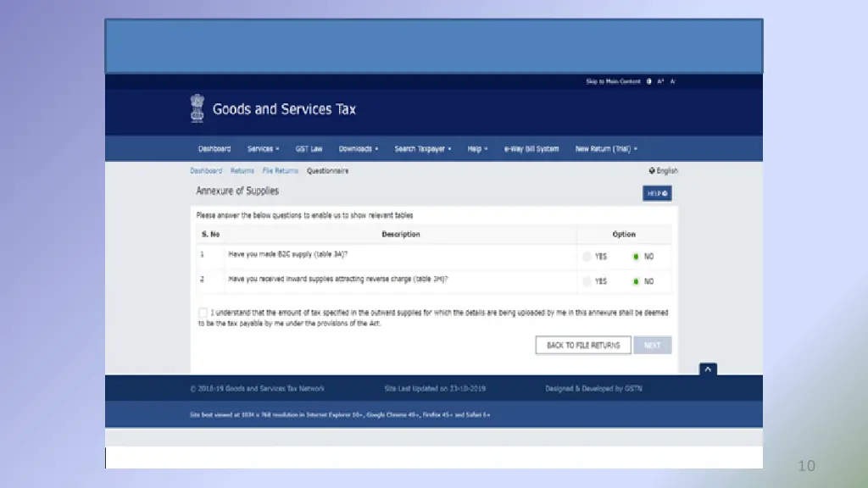
Task: Click the national emblem logo icon
Action: coord(197,109)
